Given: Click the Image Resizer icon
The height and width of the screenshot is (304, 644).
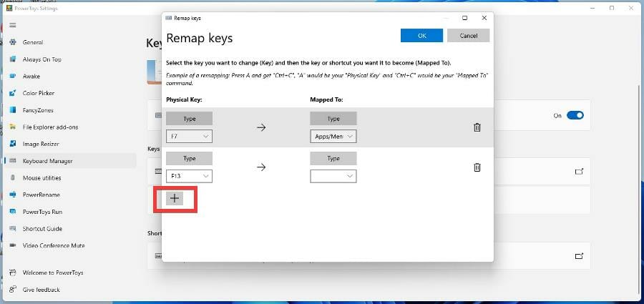Looking at the screenshot, I should (13, 144).
